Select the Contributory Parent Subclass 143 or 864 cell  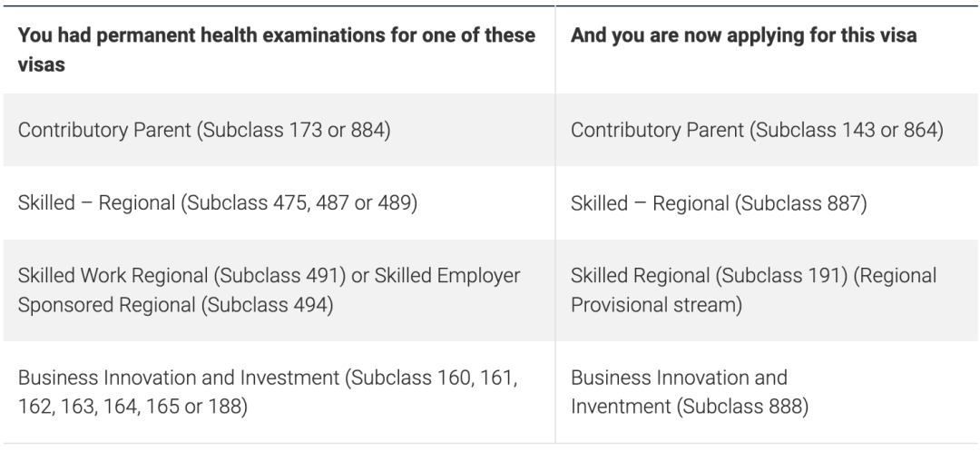tap(757, 130)
